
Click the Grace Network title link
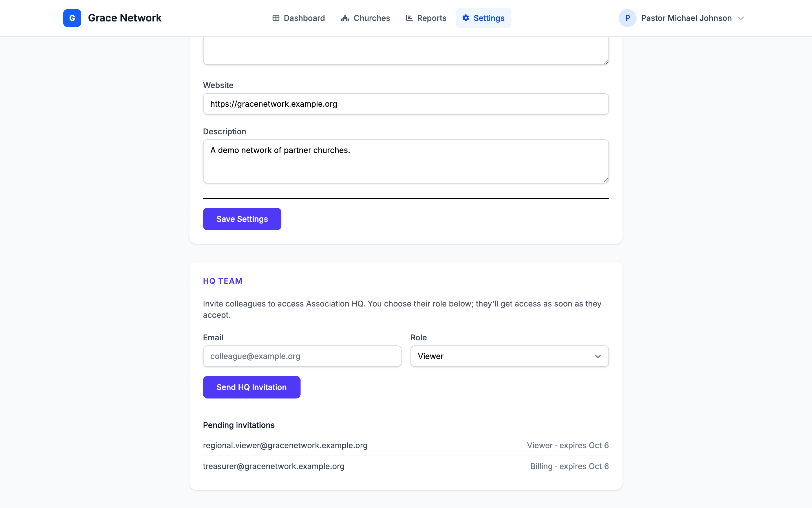(x=125, y=18)
